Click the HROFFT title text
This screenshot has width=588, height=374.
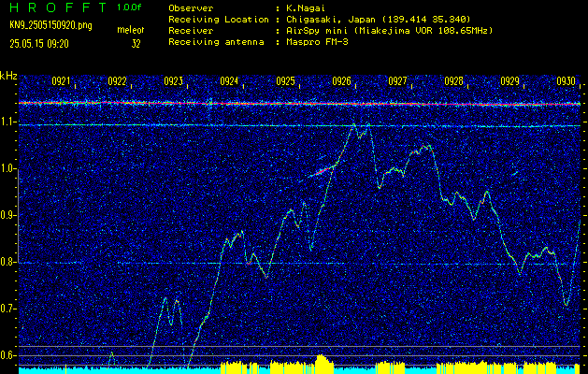[58, 7]
